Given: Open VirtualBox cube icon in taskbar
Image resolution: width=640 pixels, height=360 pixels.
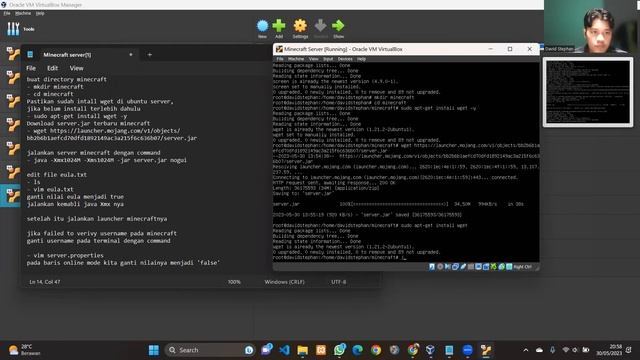Looking at the screenshot, I should (x=431, y=350).
